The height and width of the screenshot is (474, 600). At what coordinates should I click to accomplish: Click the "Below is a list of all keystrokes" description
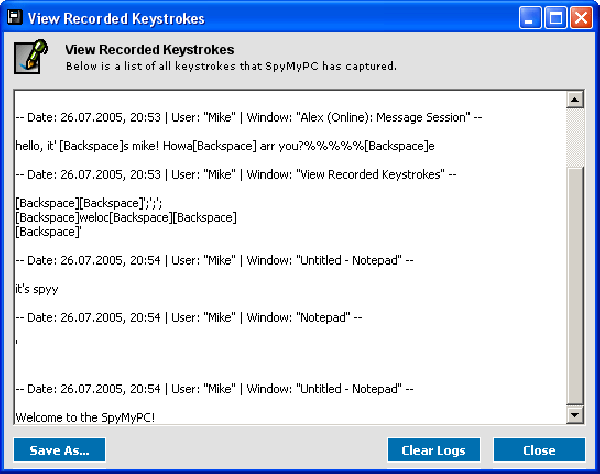click(231, 66)
